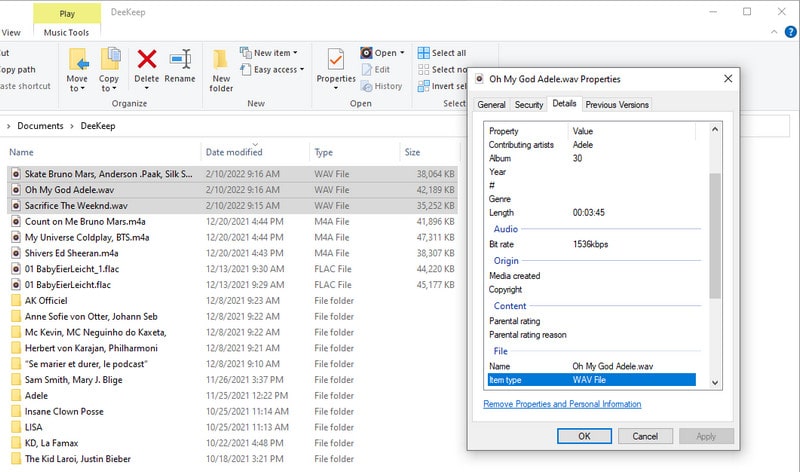Click the red Delete icon
This screenshot has width=800, height=472.
tap(147, 59)
